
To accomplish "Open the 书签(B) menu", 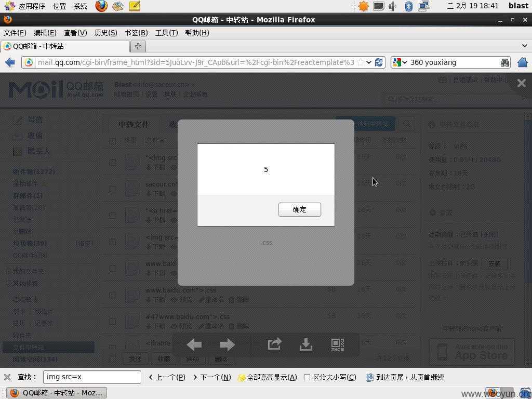I will (x=136, y=33).
